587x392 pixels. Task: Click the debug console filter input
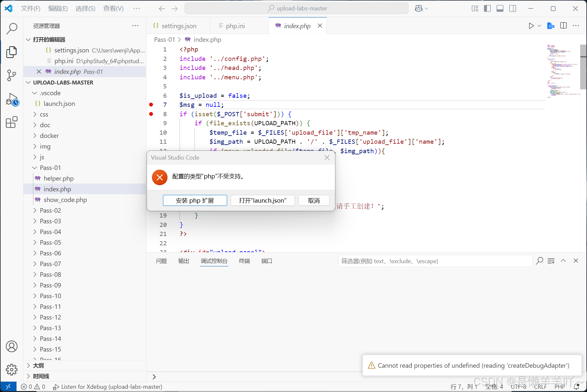pos(435,261)
